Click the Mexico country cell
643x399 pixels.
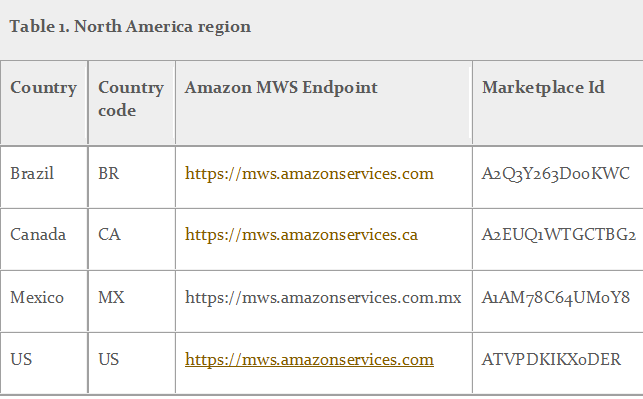pyautogui.click(x=37, y=297)
